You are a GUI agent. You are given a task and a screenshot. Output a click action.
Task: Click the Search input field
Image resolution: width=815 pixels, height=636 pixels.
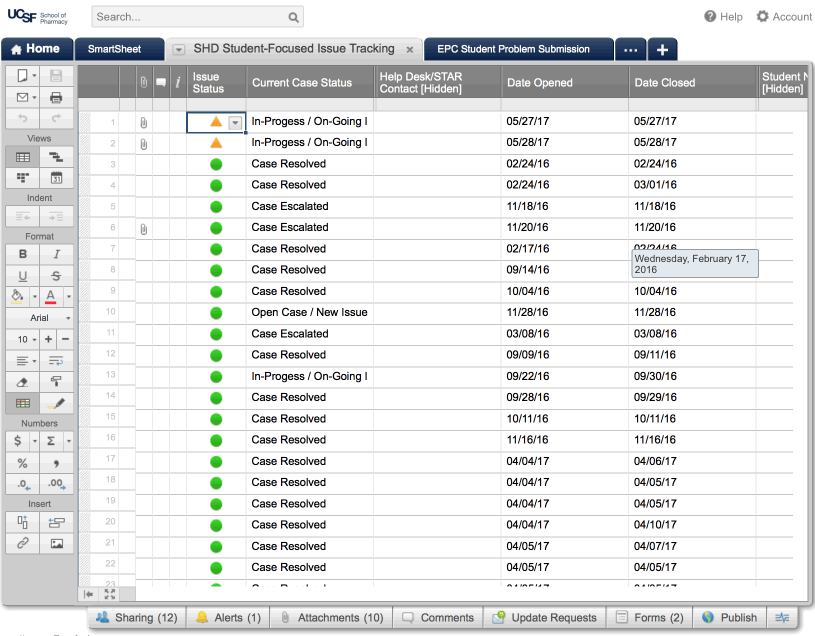click(x=190, y=17)
